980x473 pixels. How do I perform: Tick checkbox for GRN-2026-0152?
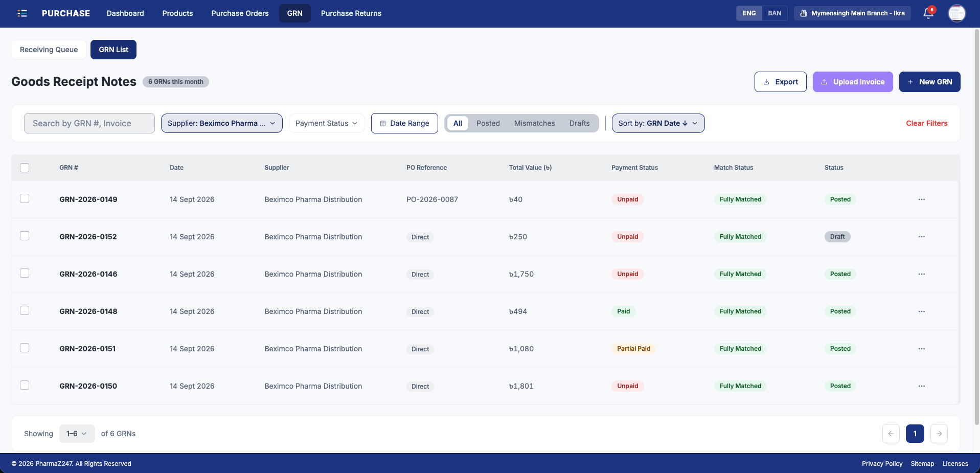tap(25, 236)
